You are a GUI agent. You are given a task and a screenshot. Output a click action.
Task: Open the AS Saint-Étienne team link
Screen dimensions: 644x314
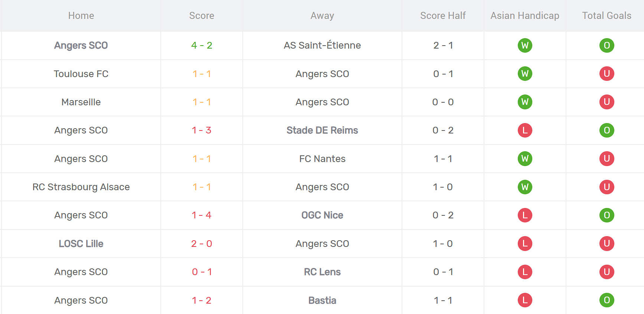tap(322, 45)
